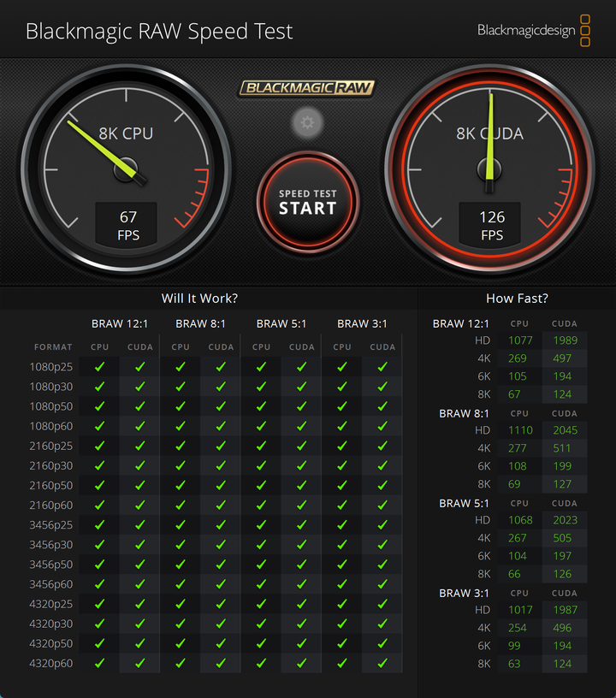Click the 4320p60 row label

click(50, 663)
